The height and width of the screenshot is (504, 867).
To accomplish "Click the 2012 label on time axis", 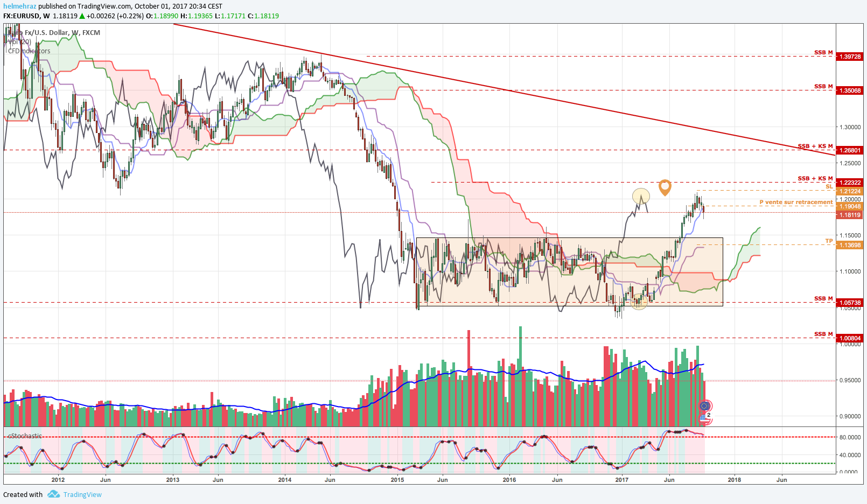I will 58,480.
